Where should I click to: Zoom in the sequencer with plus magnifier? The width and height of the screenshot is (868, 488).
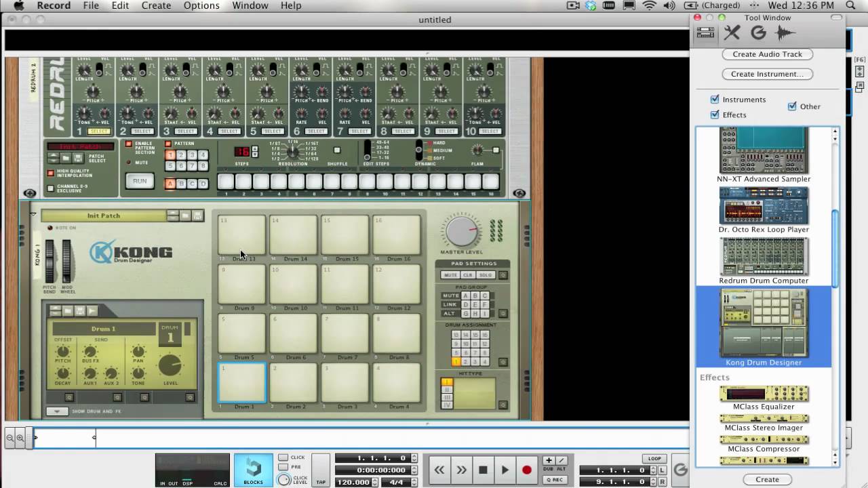[x=20, y=438]
